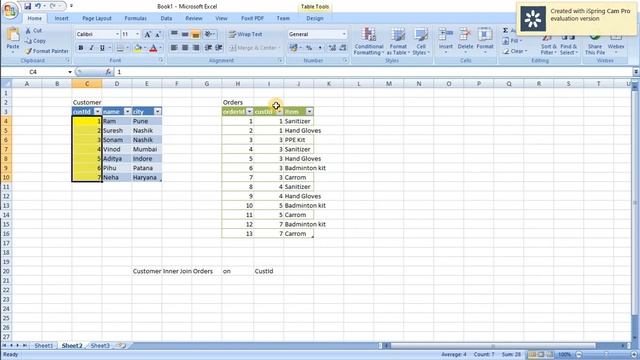
Task: Click Increase Decimal icon
Action: [x=332, y=48]
